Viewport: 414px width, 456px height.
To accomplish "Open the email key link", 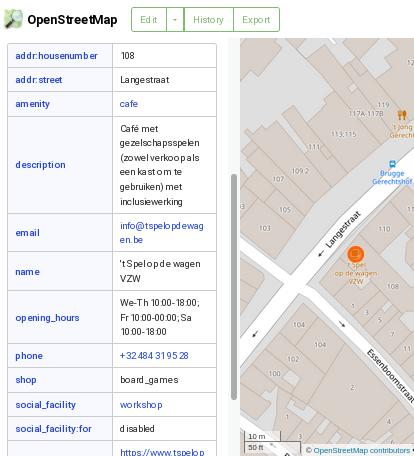I will [x=27, y=233].
